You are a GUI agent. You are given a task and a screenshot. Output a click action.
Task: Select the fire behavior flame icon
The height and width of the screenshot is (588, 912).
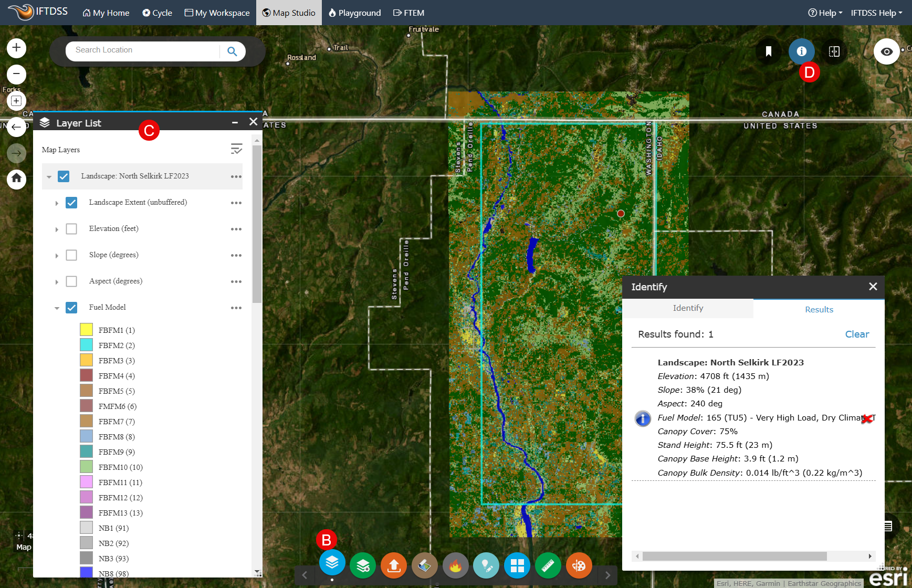tap(456, 565)
